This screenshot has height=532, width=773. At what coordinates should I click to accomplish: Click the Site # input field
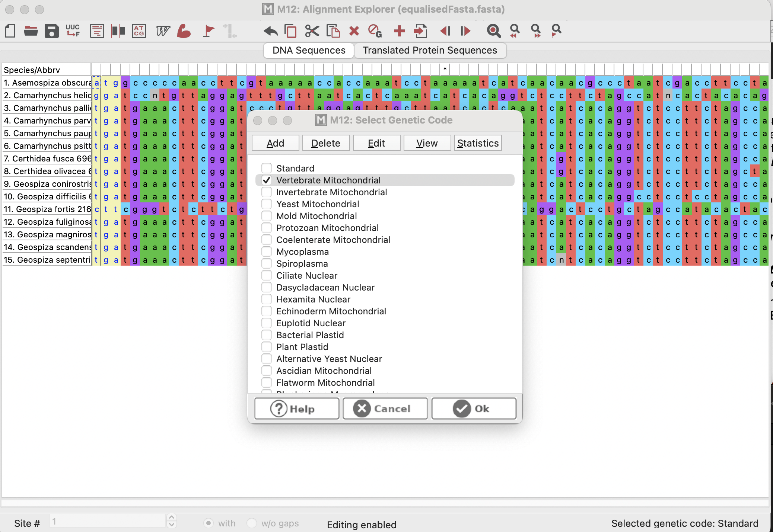tap(108, 522)
